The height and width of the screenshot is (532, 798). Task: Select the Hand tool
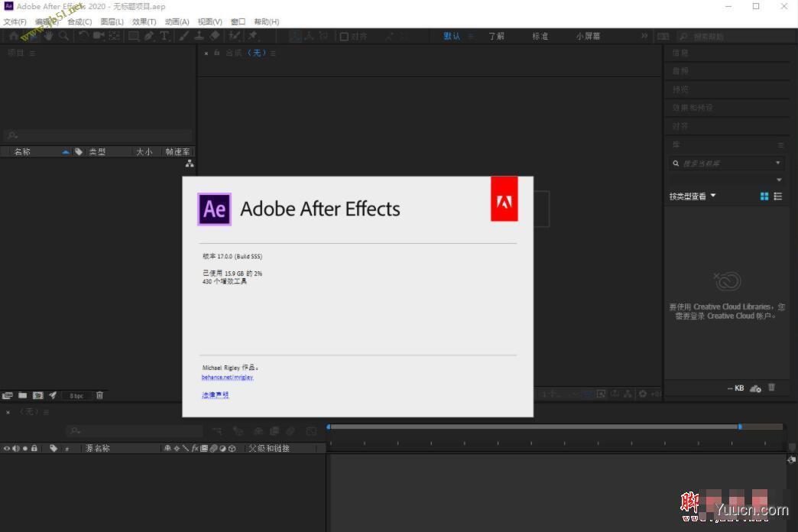(x=49, y=36)
